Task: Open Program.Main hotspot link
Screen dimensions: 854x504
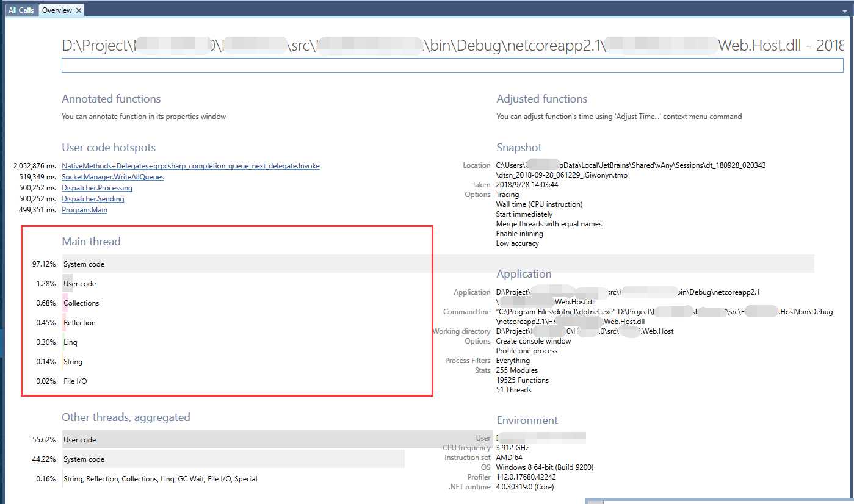Action: pos(84,210)
